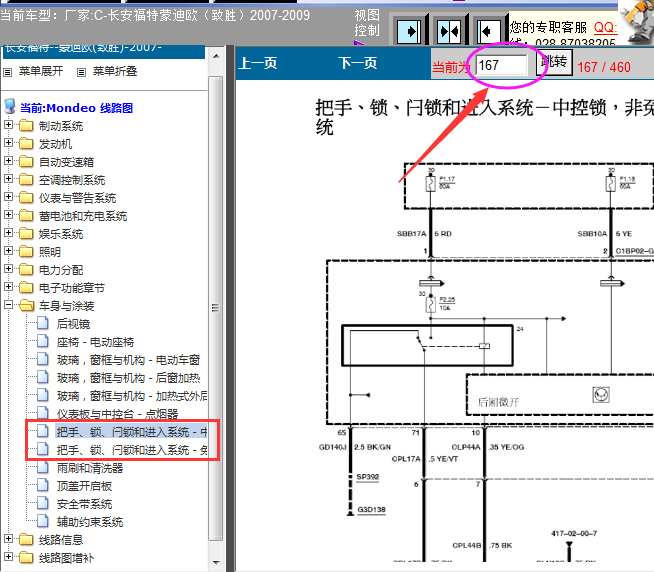This screenshot has height=572, width=654.
Task: Expand the 仪表与警告系统 tree node
Action: pos(8,196)
